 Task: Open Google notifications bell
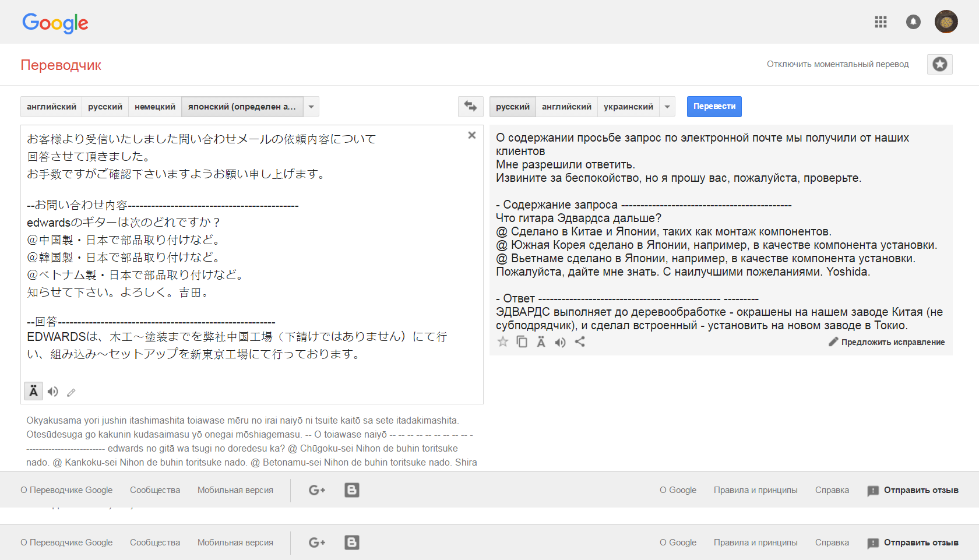(913, 22)
